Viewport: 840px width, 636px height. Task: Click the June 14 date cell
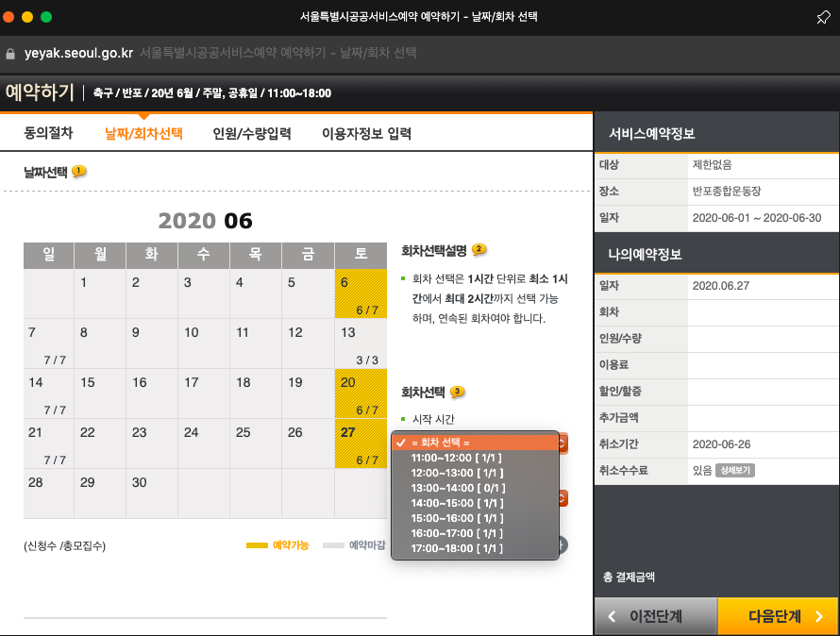pyautogui.click(x=49, y=393)
